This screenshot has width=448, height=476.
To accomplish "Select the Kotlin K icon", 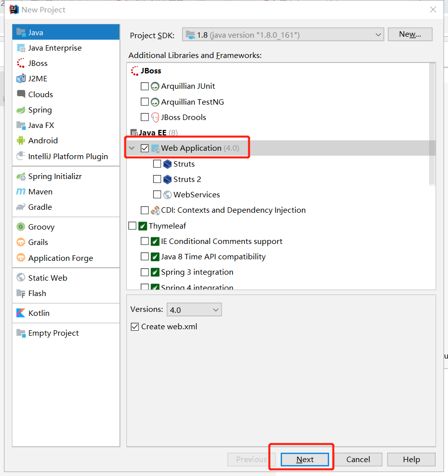I will (x=21, y=313).
